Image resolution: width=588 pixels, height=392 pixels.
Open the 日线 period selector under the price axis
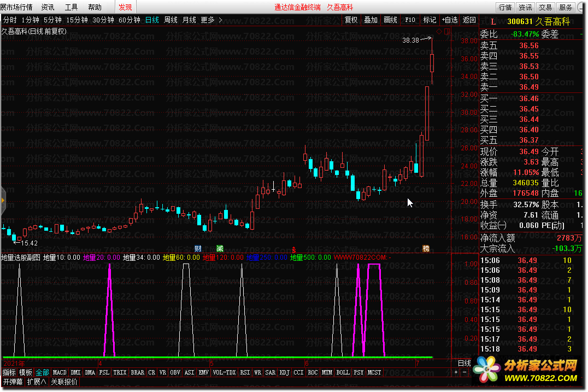click(x=464, y=363)
